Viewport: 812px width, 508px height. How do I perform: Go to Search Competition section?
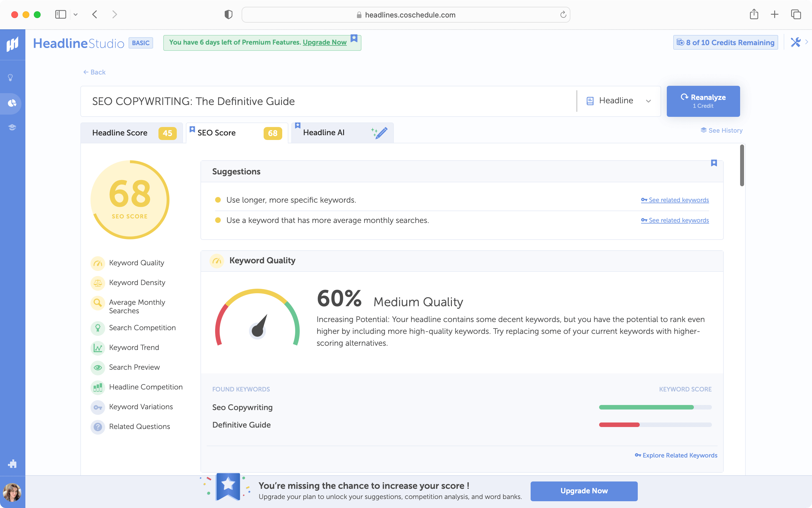click(x=133, y=328)
